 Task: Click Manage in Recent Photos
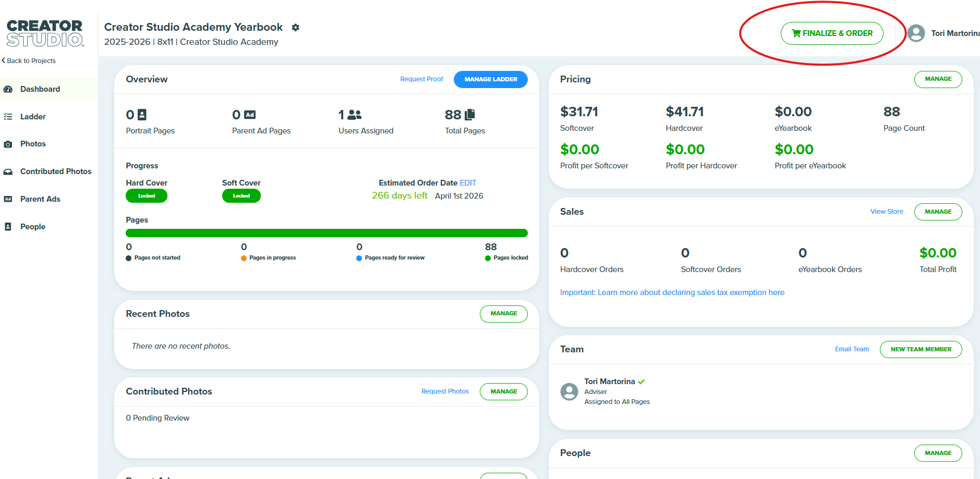[x=504, y=314]
